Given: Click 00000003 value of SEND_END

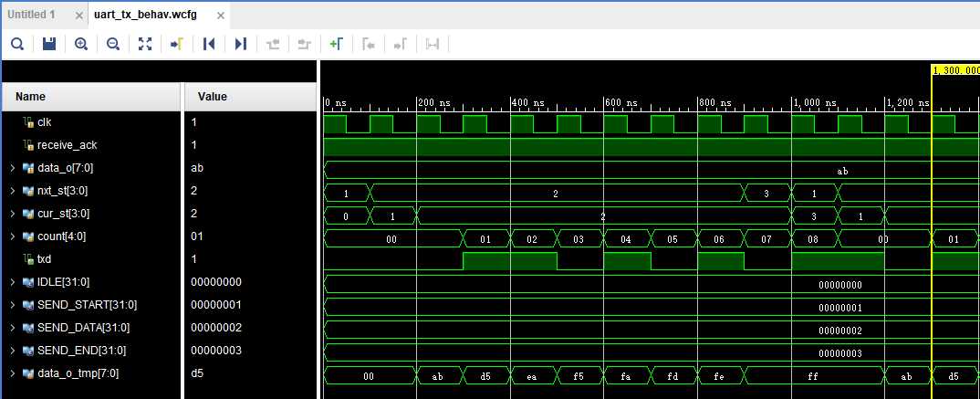Looking at the screenshot, I should pyautogui.click(x=216, y=351).
